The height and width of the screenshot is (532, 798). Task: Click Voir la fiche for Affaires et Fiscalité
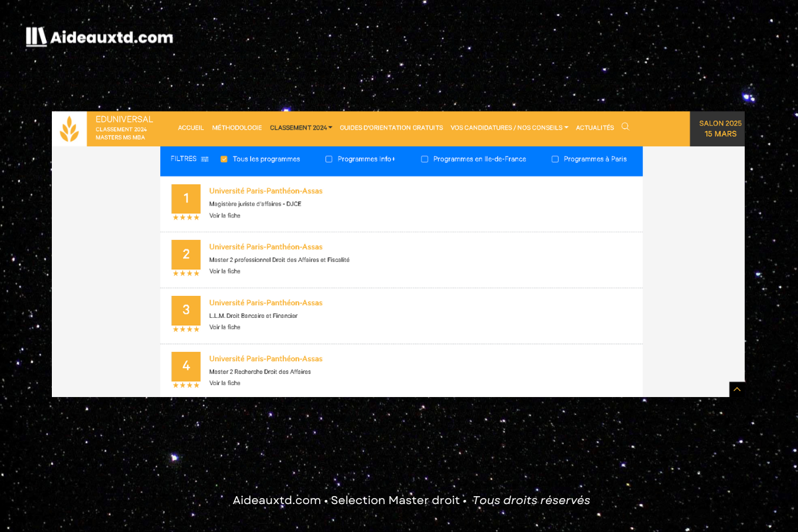tap(225, 271)
